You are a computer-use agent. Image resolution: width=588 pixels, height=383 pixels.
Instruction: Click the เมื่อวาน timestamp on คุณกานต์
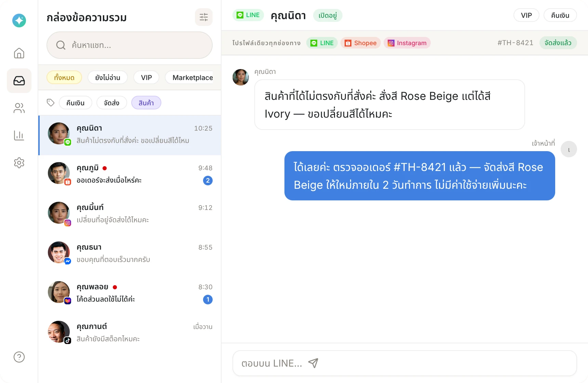click(203, 327)
